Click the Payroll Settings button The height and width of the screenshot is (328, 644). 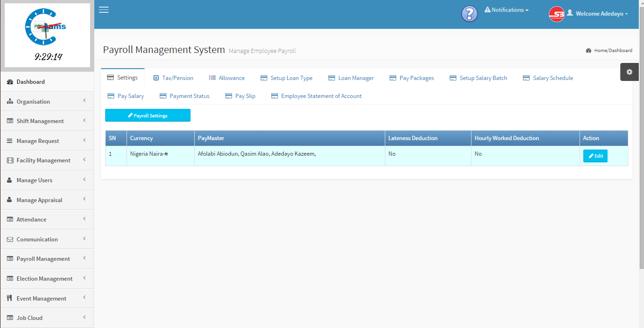148,115
